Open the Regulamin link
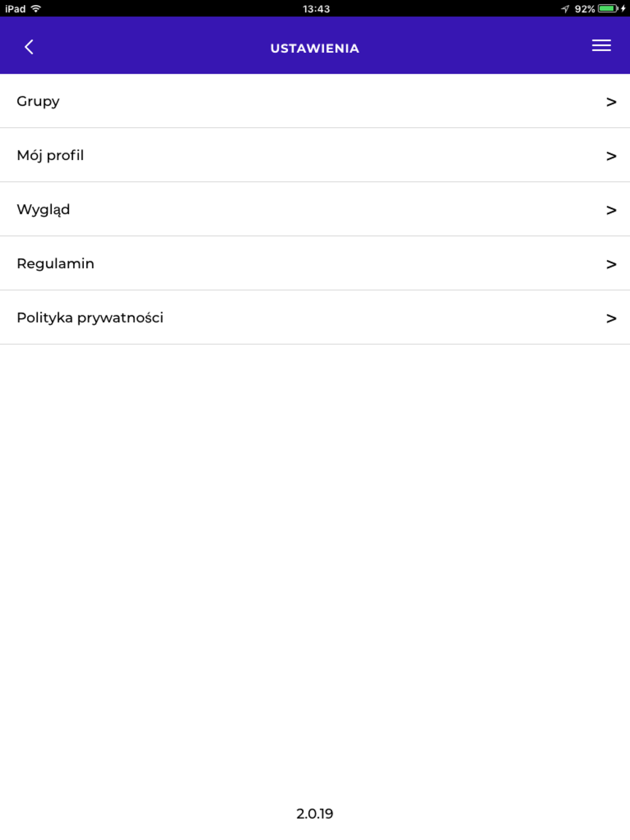 (55, 264)
